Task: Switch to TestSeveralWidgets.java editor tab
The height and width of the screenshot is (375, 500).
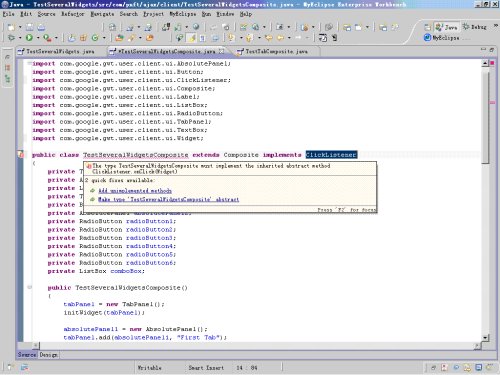Action: click(x=56, y=51)
